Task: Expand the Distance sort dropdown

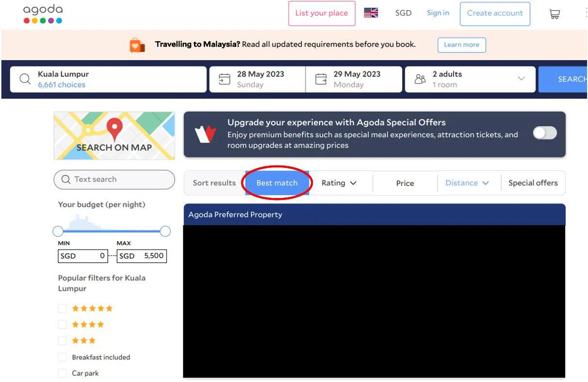Action: [467, 183]
